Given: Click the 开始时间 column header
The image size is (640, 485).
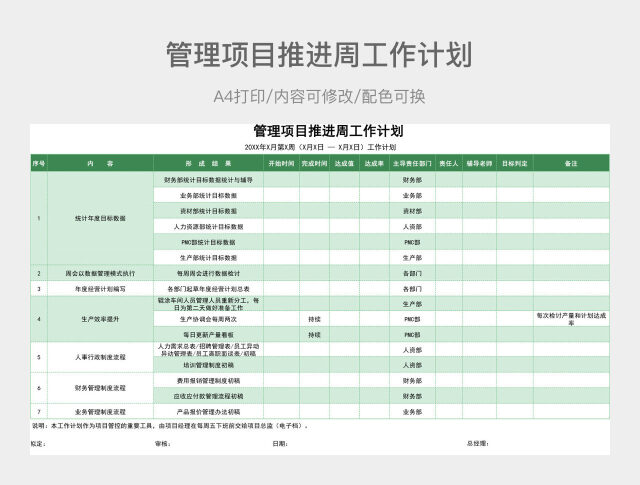Looking at the screenshot, I should click(281, 163).
